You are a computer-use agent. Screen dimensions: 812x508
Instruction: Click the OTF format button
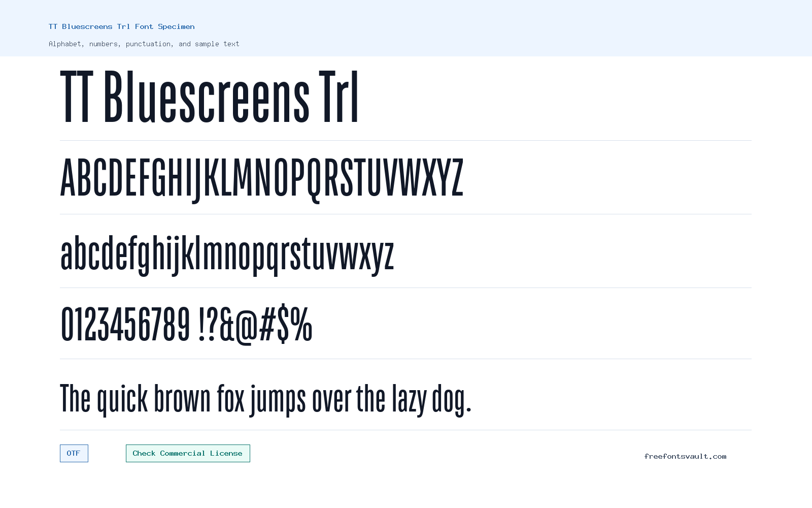click(x=74, y=453)
